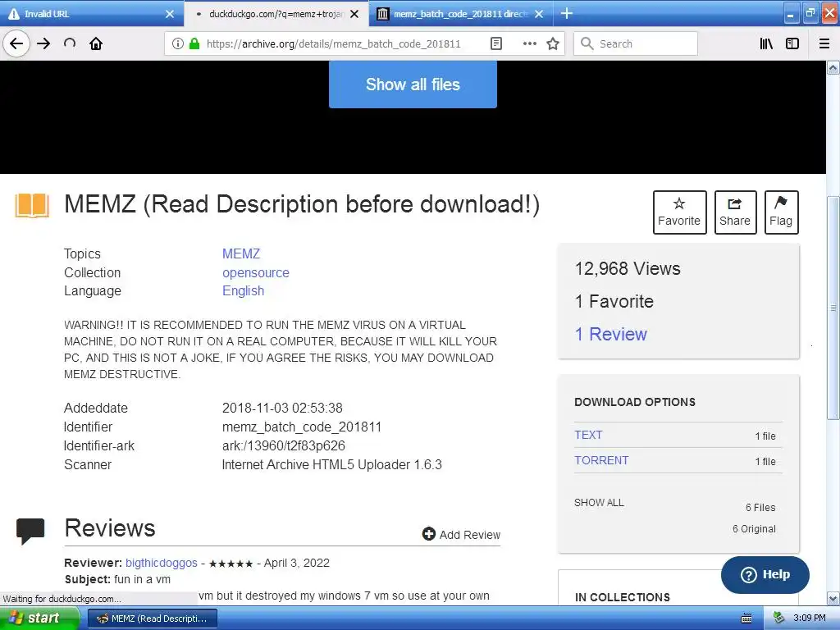Click the 6 Original count

pyautogui.click(x=755, y=529)
